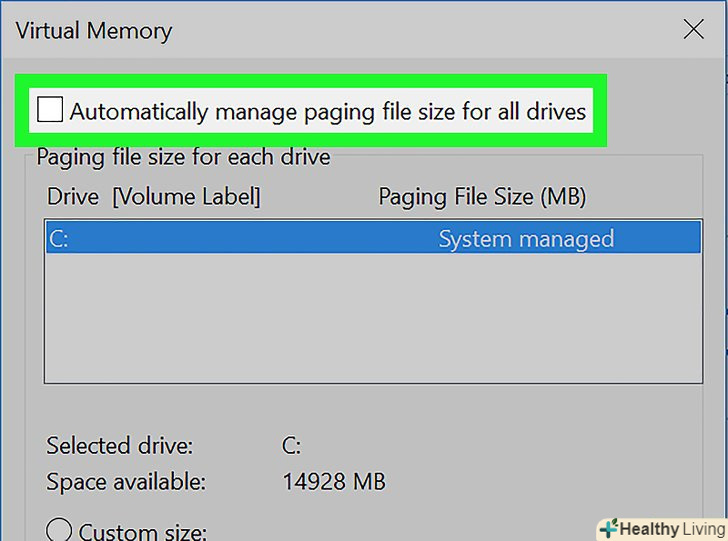Click the "Paging file size for each drive" label
Image resolution: width=728 pixels, height=541 pixels.
click(x=183, y=157)
